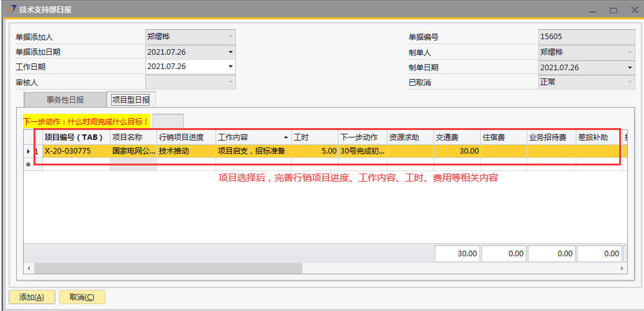Click the new row asterisk marker

[x=28, y=164]
